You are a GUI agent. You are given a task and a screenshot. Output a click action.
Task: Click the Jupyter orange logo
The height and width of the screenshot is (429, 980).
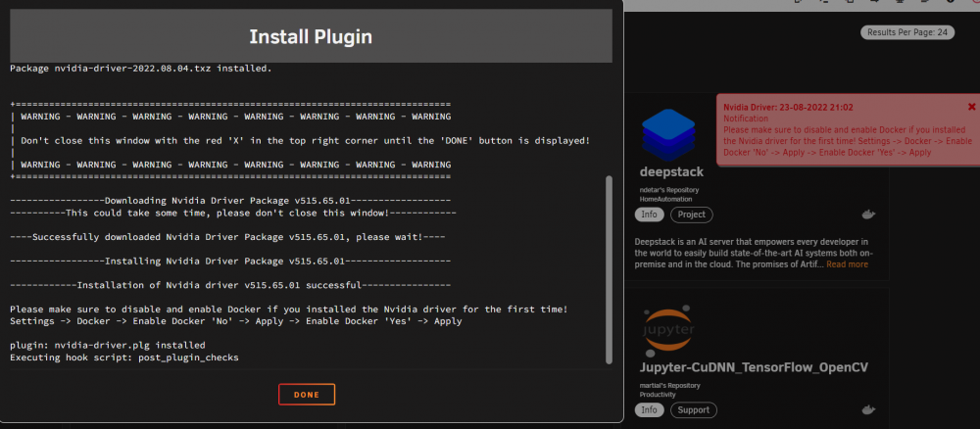(667, 329)
